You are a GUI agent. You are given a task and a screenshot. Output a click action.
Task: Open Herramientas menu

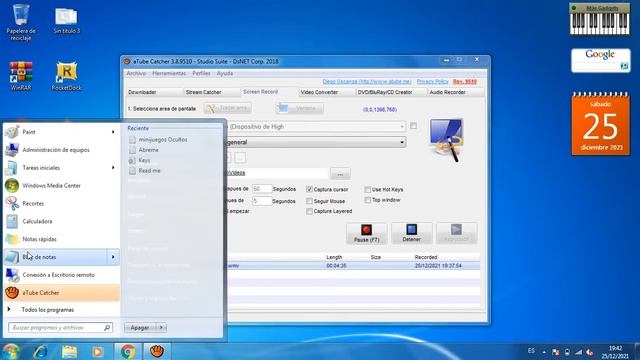pos(169,73)
